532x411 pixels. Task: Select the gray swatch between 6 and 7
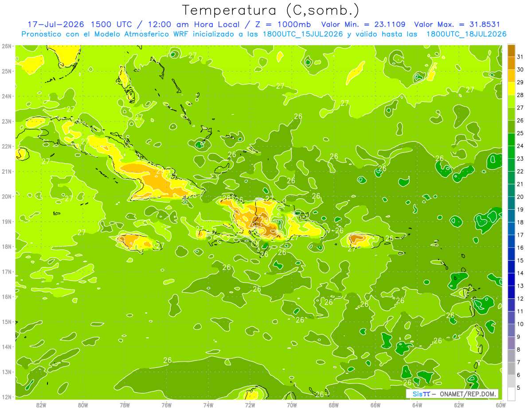[511, 369]
